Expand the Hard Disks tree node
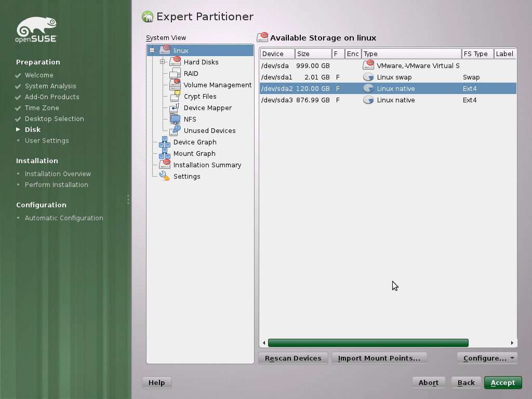Screen dimensions: 532x399 (163, 62)
